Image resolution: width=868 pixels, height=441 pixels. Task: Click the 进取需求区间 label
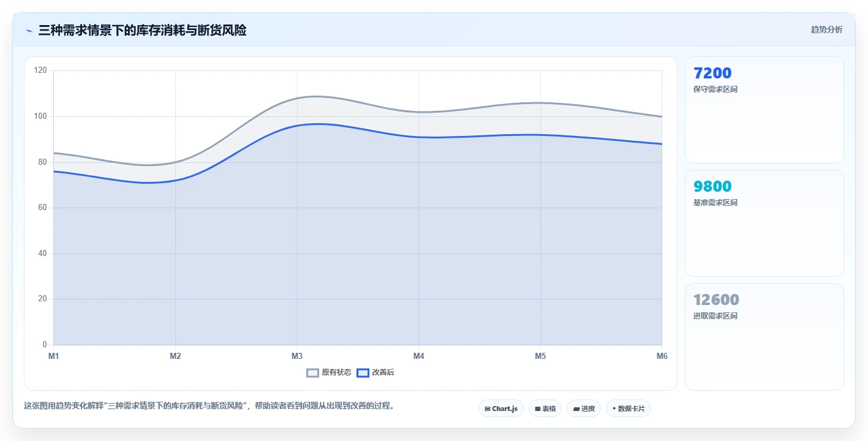pos(715,316)
